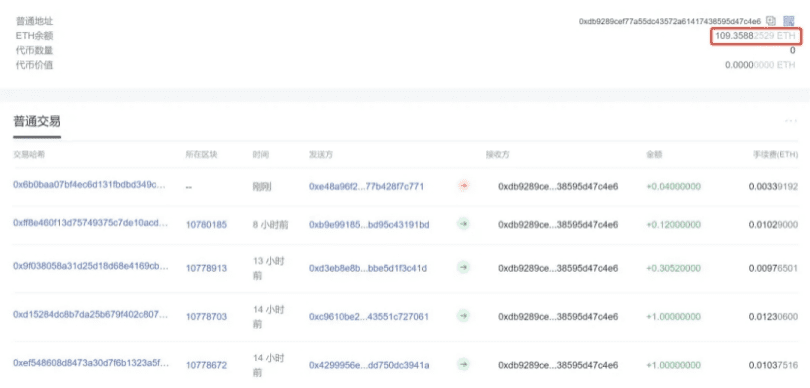The image size is (810, 388).
Task: Open the three-dot menu beside 普通交易
Action: (790, 121)
